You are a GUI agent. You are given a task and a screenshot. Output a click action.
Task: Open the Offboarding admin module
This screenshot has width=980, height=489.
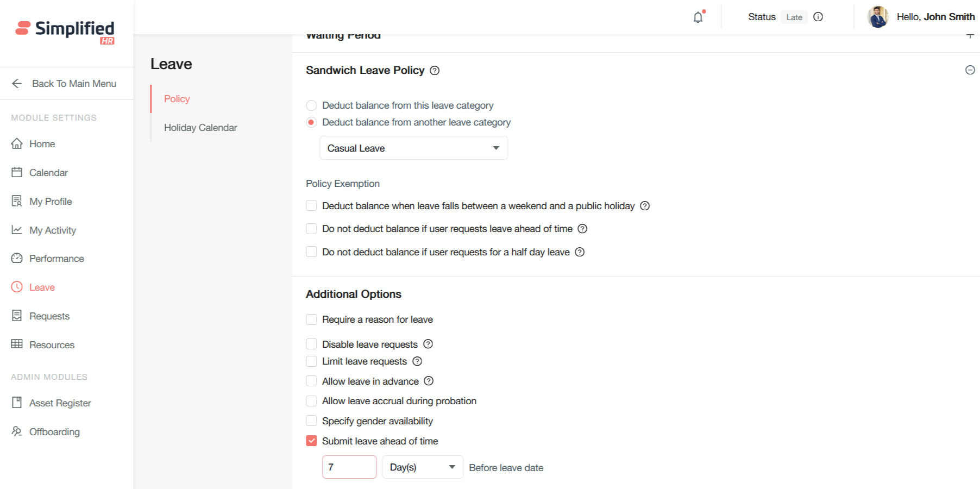(54, 431)
